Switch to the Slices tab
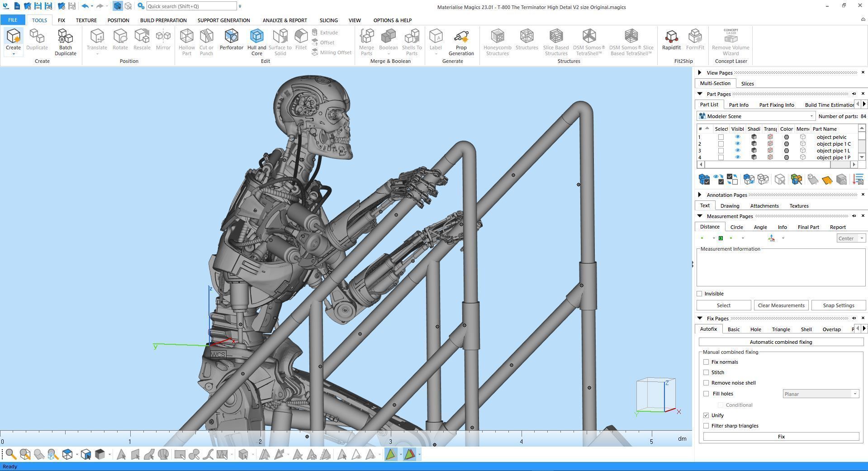The height and width of the screenshot is (471, 868). 747,84
